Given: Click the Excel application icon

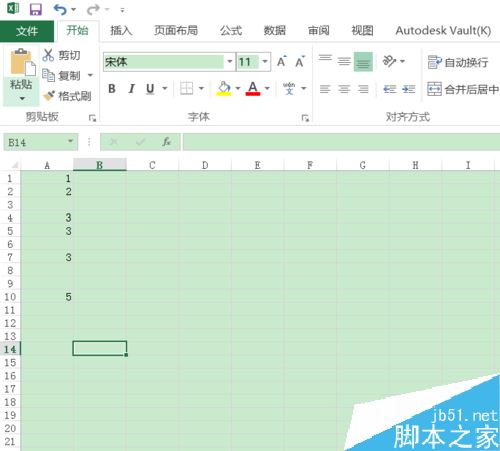Looking at the screenshot, I should pos(13,8).
